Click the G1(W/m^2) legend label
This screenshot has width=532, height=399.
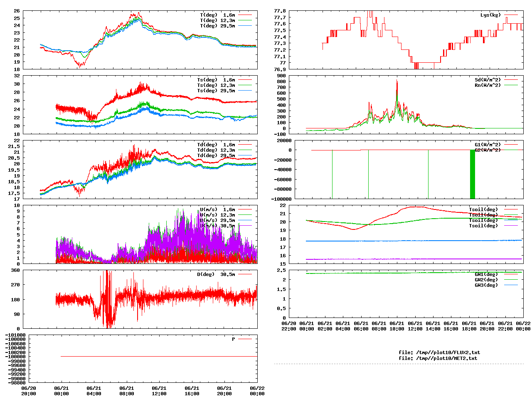[x=488, y=145]
